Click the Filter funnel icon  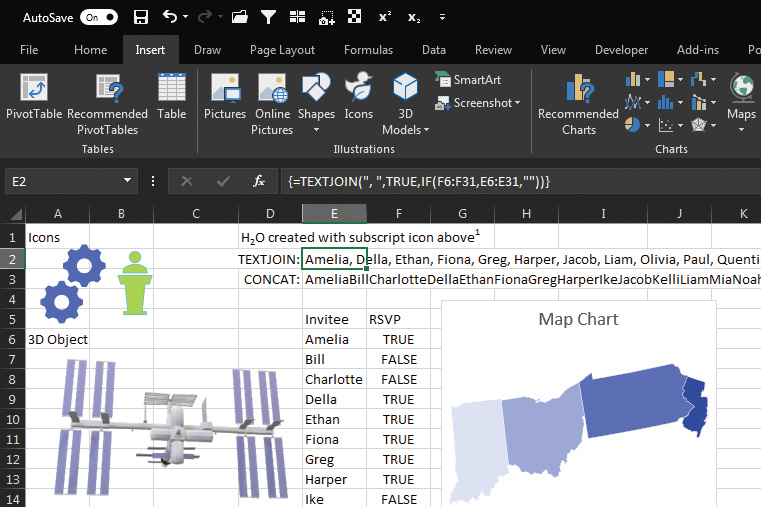pyautogui.click(x=268, y=17)
